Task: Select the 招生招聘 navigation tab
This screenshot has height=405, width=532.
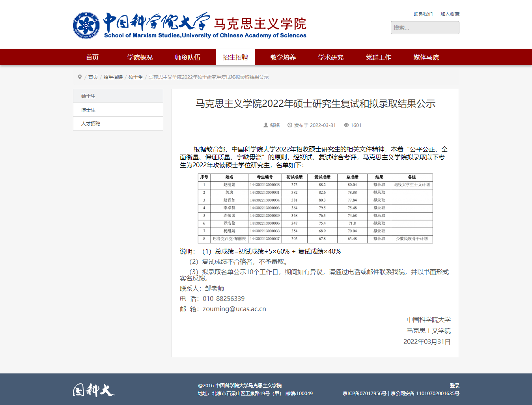Action: (x=235, y=57)
